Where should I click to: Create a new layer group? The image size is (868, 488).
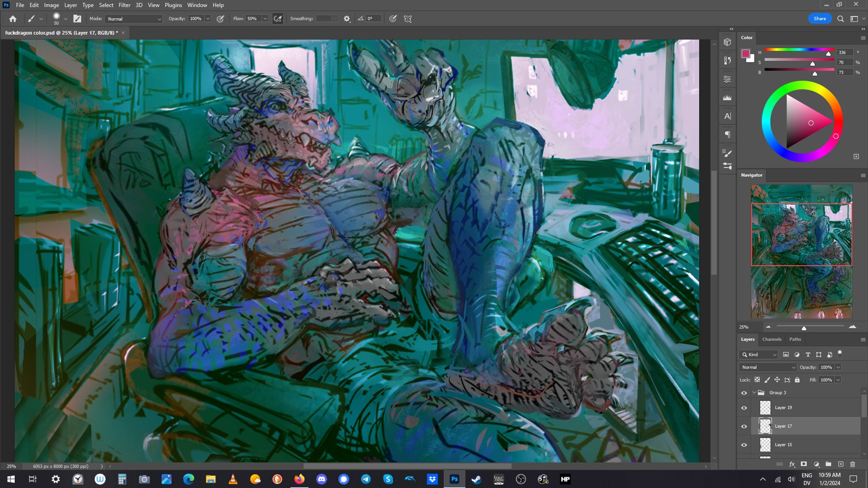tap(829, 464)
